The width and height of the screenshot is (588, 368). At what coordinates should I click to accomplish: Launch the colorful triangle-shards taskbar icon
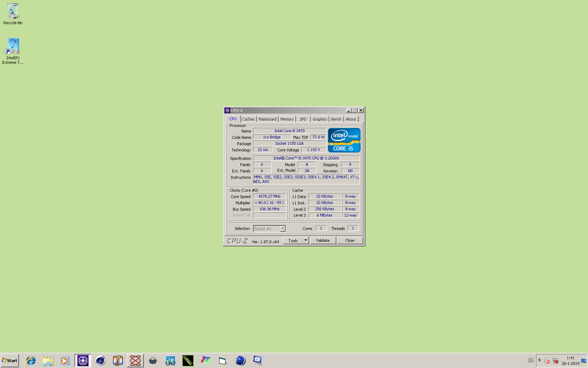point(205,360)
